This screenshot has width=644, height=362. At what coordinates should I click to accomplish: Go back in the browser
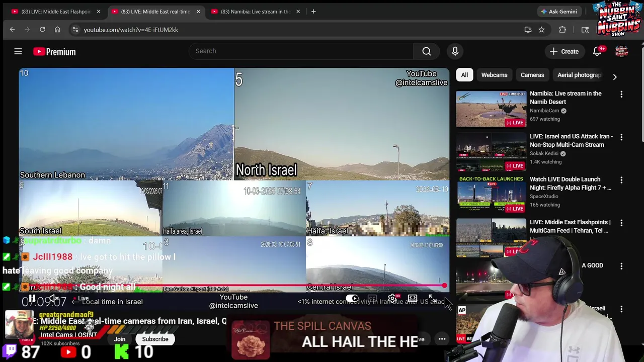pos(12,30)
